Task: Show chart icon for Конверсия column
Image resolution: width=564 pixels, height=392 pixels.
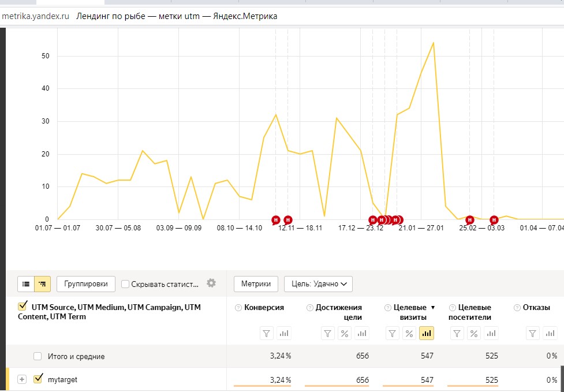Action: coord(284,333)
